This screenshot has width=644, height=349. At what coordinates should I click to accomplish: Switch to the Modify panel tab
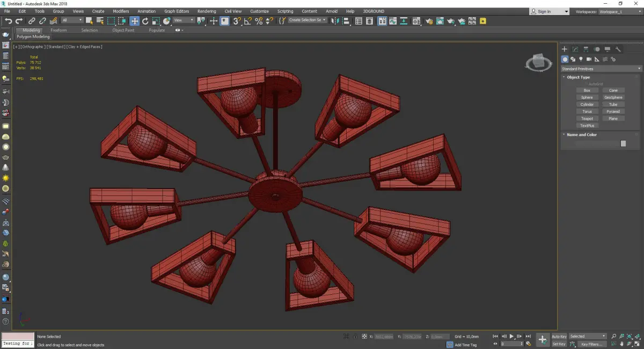coord(575,49)
